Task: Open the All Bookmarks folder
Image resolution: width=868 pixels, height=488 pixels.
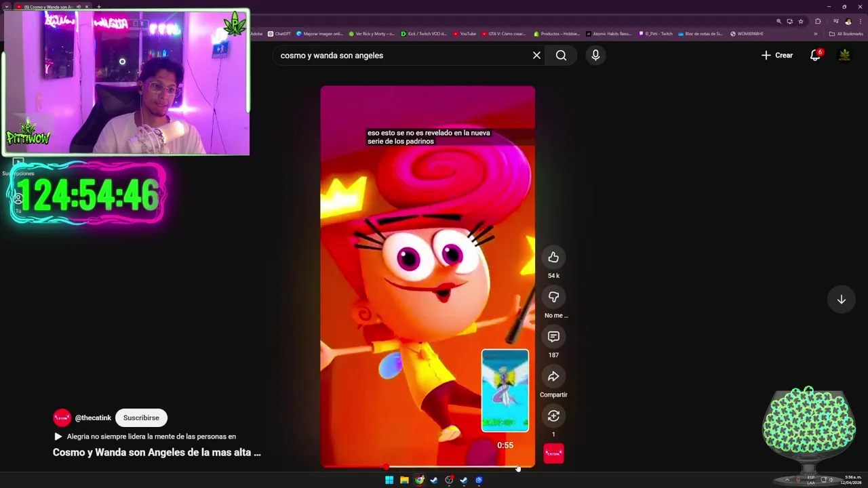Action: tap(846, 34)
